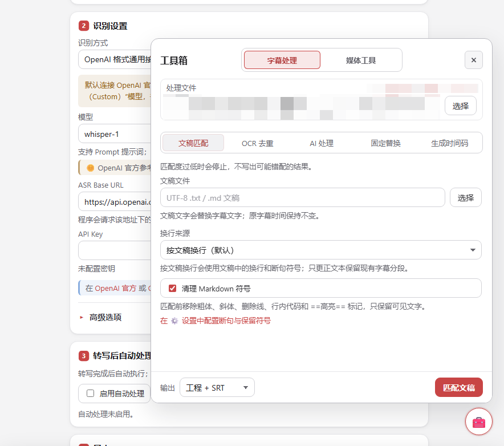Switch to 字幕处理 tab
Image resolution: width=504 pixels, height=446 pixels.
point(282,60)
